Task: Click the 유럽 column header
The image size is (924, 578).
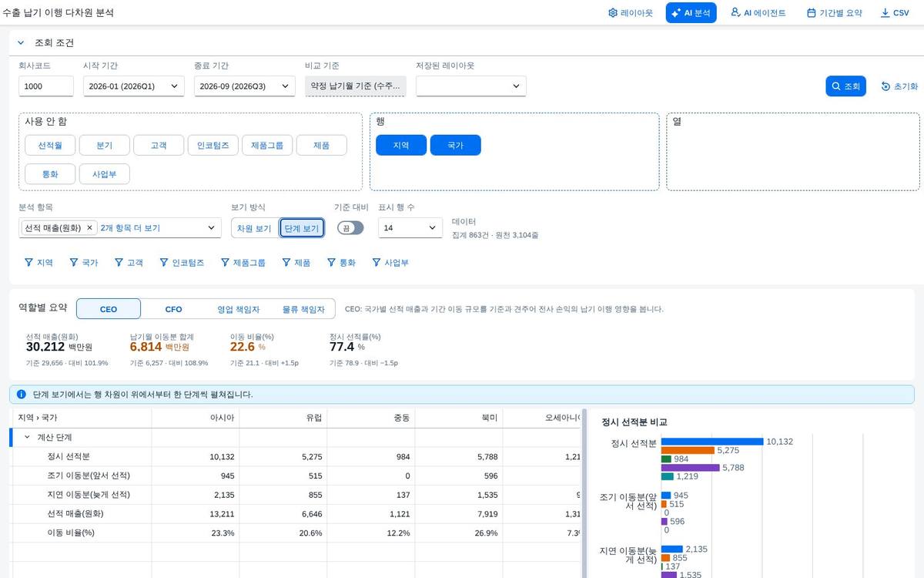Action: (x=283, y=418)
